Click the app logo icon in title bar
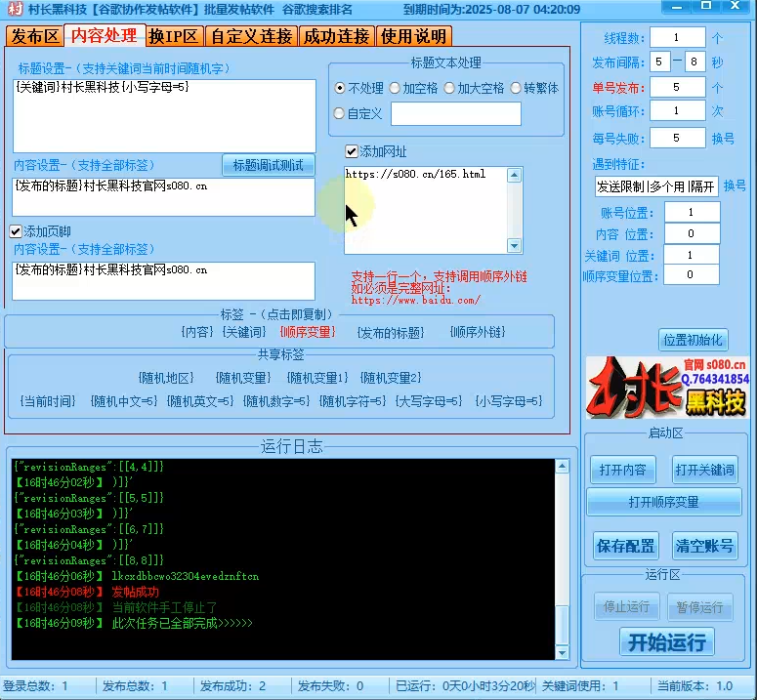 click(x=15, y=8)
